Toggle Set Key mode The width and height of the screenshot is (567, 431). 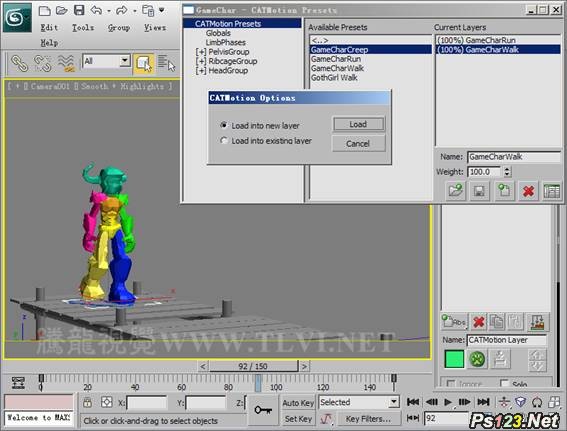(298, 419)
